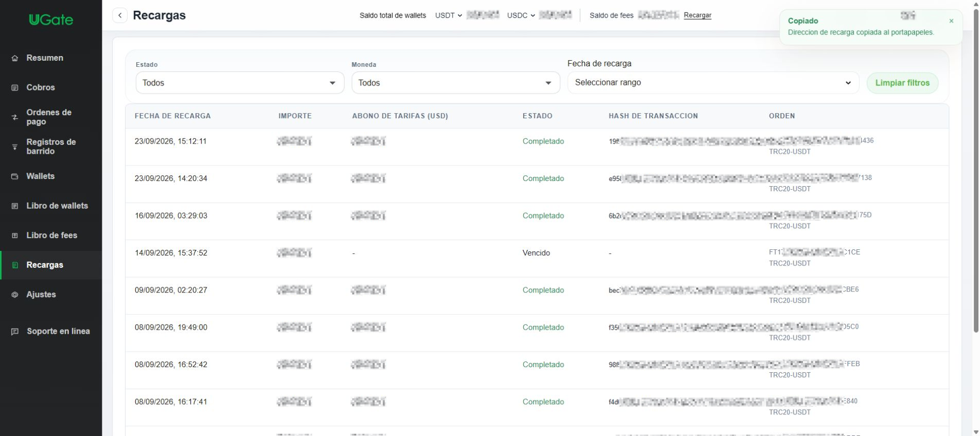Click the Ordenes de pago transfer icon
This screenshot has width=980, height=436.
tap(15, 117)
